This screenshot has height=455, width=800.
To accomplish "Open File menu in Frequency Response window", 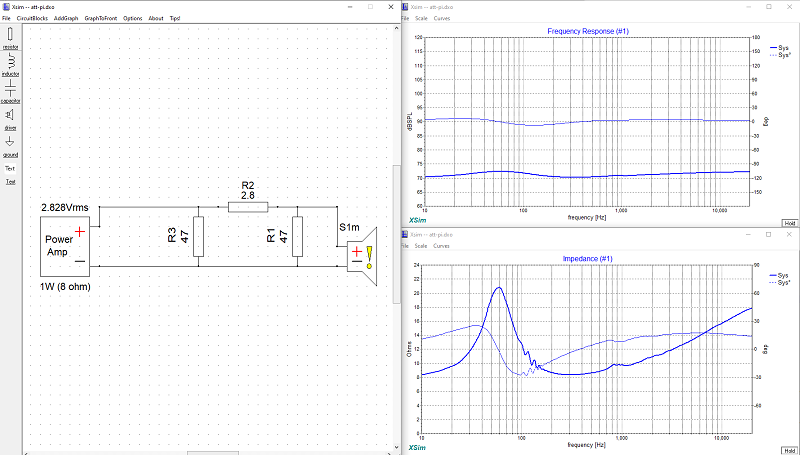I will (x=405, y=18).
